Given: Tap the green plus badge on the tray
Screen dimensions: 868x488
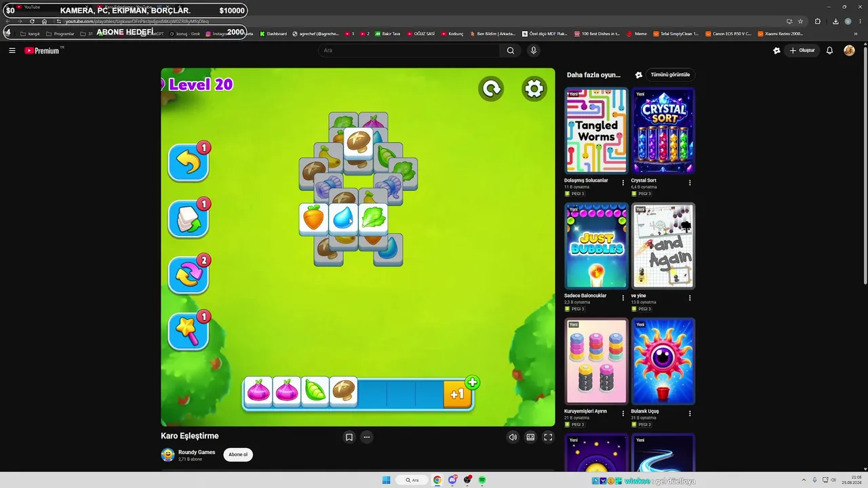Looking at the screenshot, I should pos(473,382).
